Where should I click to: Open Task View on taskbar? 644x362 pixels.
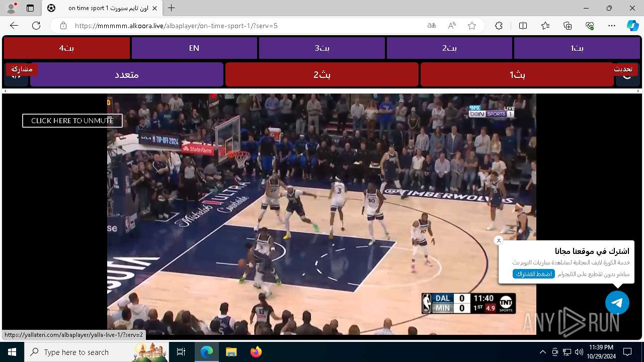coord(181,352)
